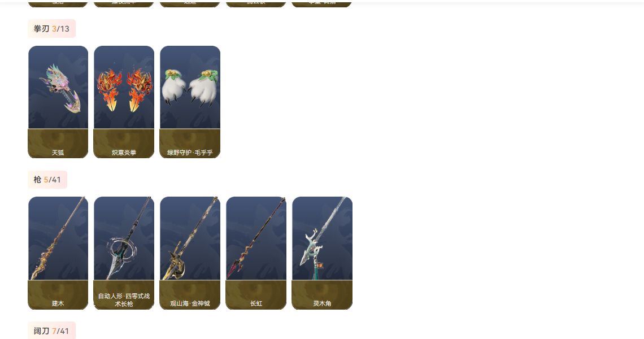Choose the 建木 golden spear image
Screen dimensions: 644x339
click(58, 238)
